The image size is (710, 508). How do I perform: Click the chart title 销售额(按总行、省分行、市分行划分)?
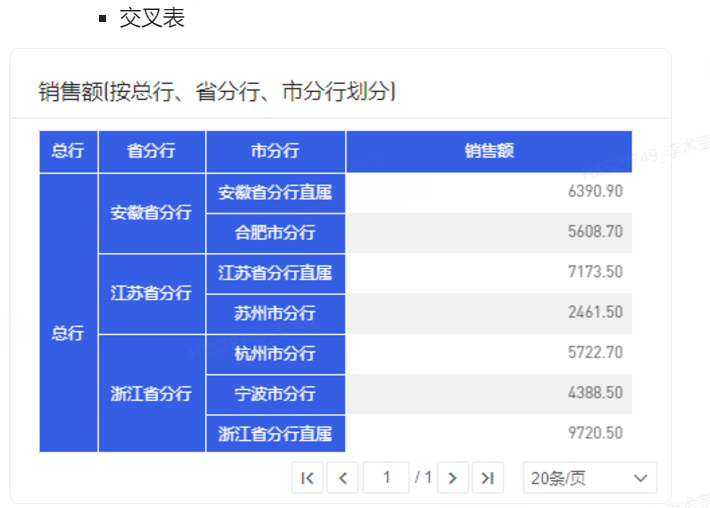(217, 92)
